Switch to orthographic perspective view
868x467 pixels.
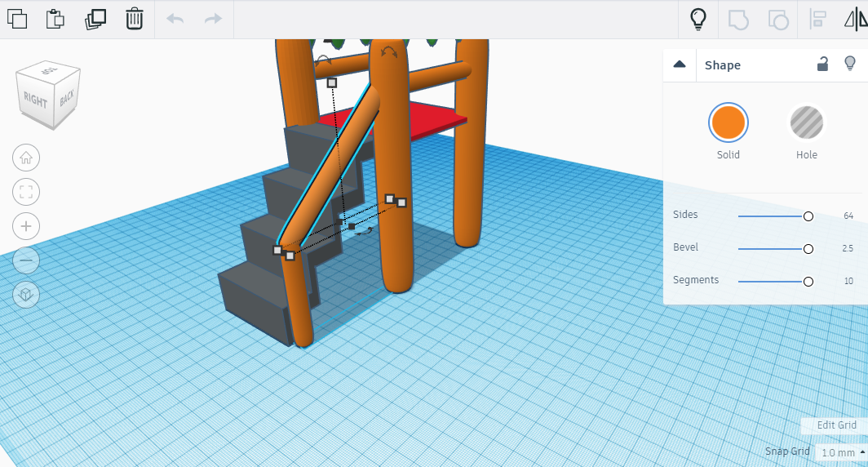coord(26,294)
